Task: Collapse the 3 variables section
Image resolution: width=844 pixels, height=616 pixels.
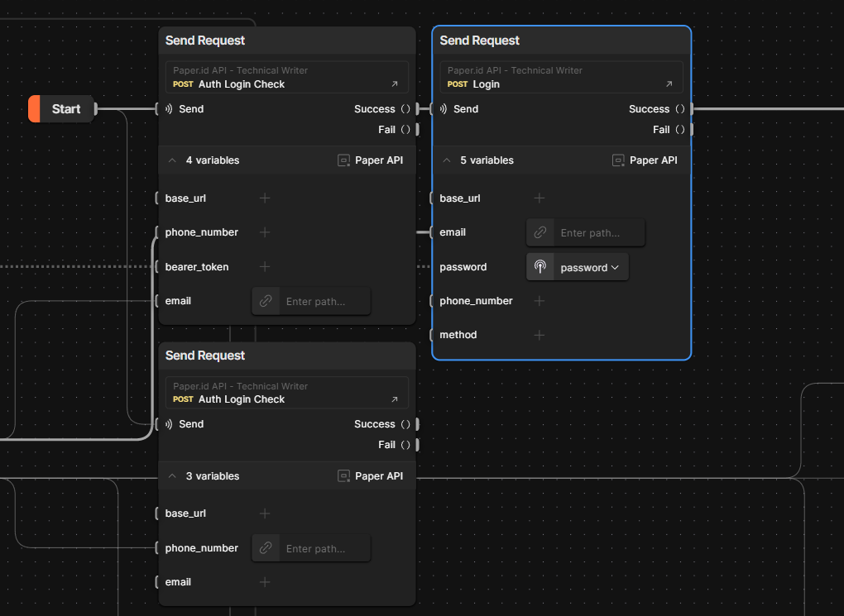Action: tap(172, 476)
